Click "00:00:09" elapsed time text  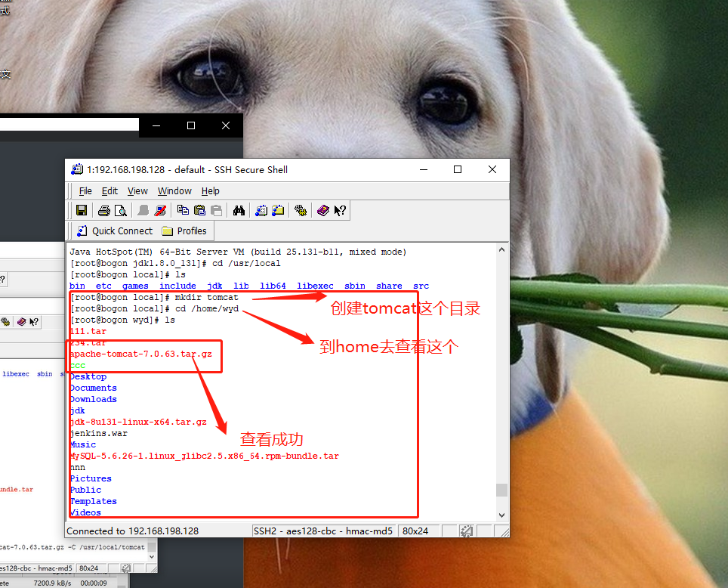(x=94, y=583)
